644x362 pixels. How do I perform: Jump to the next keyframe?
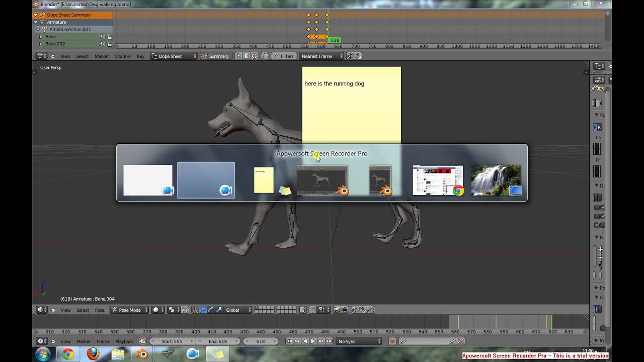(x=321, y=341)
